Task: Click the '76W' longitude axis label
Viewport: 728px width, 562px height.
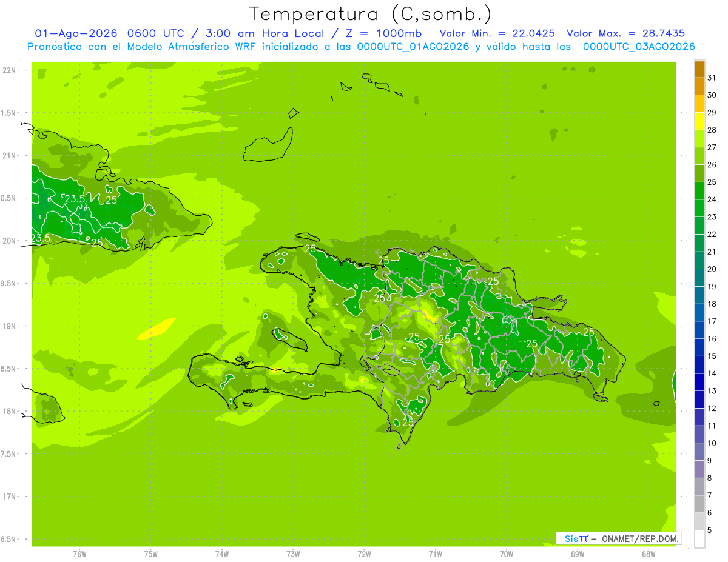Action: 79,554
